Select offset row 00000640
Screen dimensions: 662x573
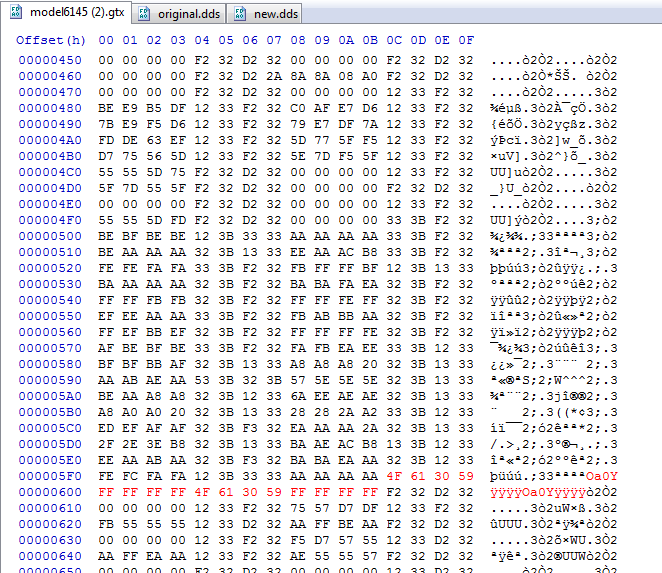50,556
